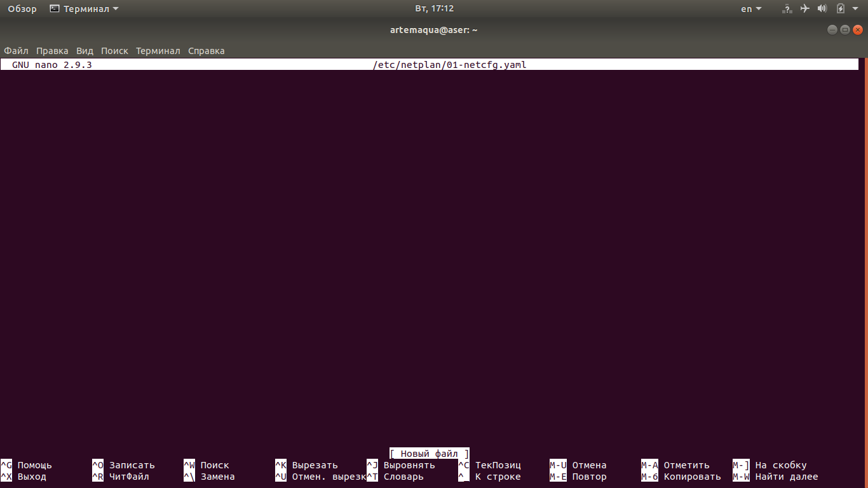The height and width of the screenshot is (488, 868).
Task: Open the volume speaker icon
Action: coord(822,9)
